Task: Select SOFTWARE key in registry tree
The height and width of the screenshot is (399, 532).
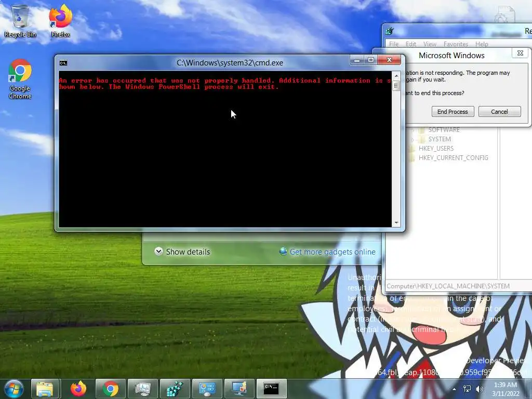Action: click(x=444, y=130)
